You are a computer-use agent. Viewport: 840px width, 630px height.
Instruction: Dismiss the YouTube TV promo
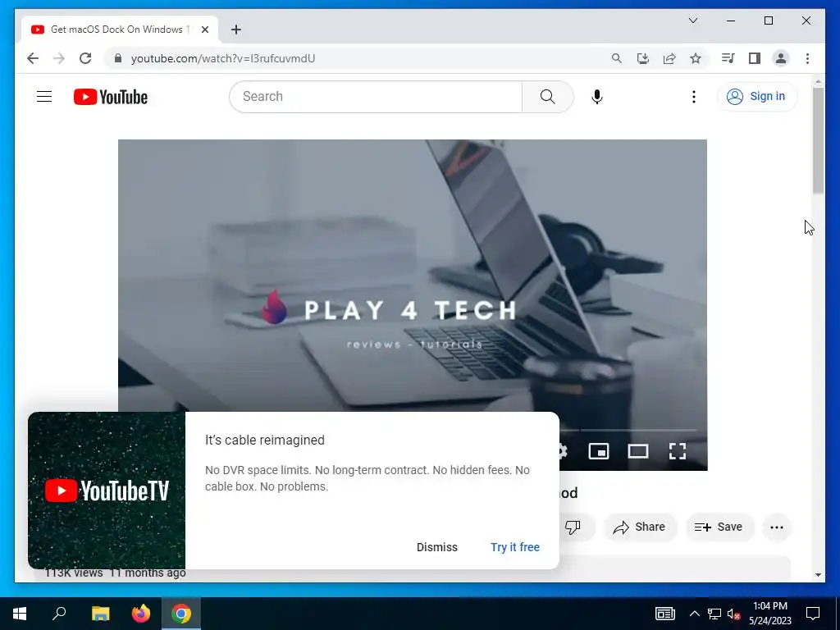tap(437, 547)
